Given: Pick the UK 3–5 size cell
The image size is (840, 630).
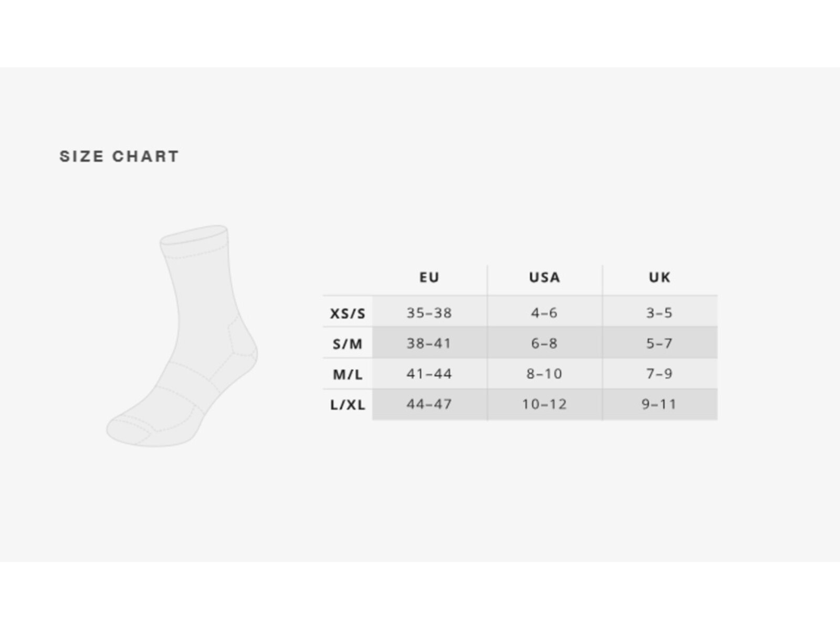Looking at the screenshot, I should [x=659, y=313].
